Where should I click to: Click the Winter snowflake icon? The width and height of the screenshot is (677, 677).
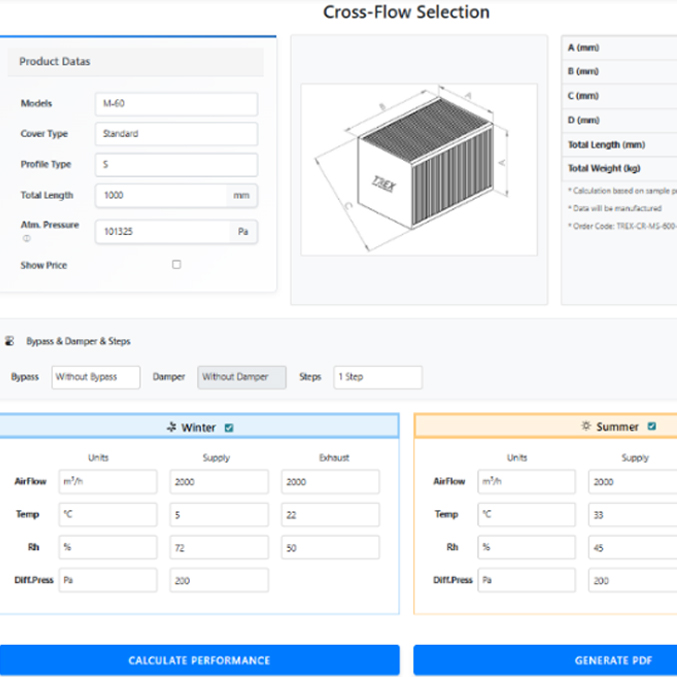click(171, 427)
